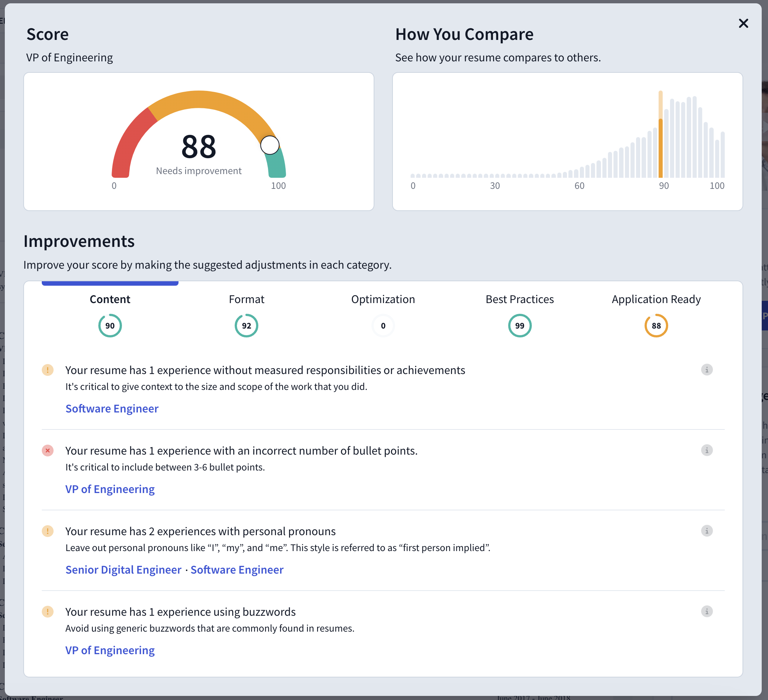Viewport: 768px width, 700px height.
Task: Click 'Your resume has 1 experience using buzzwords'
Action: [181, 612]
